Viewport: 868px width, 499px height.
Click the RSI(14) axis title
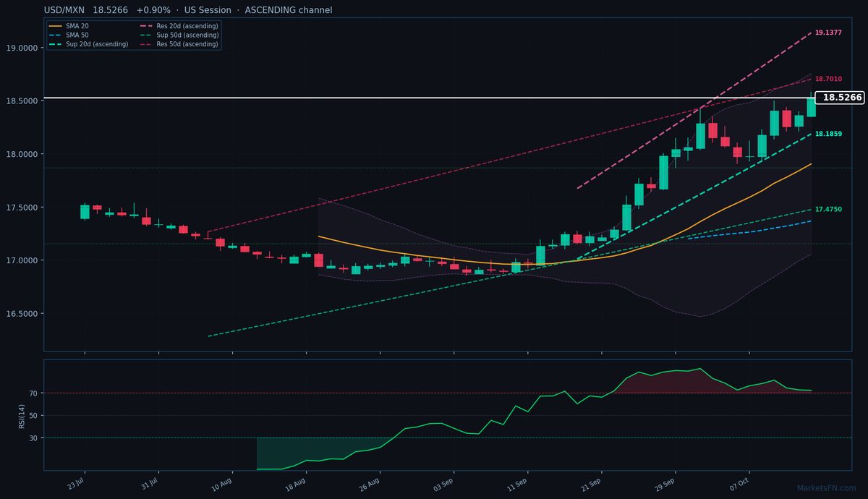point(22,415)
